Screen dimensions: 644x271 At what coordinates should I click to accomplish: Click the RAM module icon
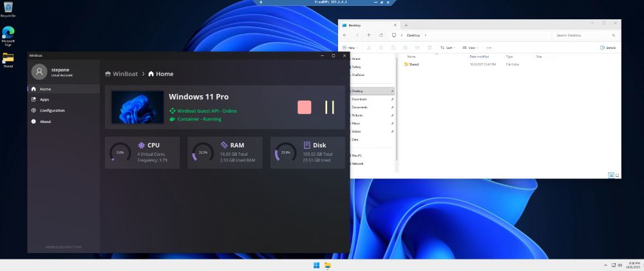pyautogui.click(x=224, y=145)
